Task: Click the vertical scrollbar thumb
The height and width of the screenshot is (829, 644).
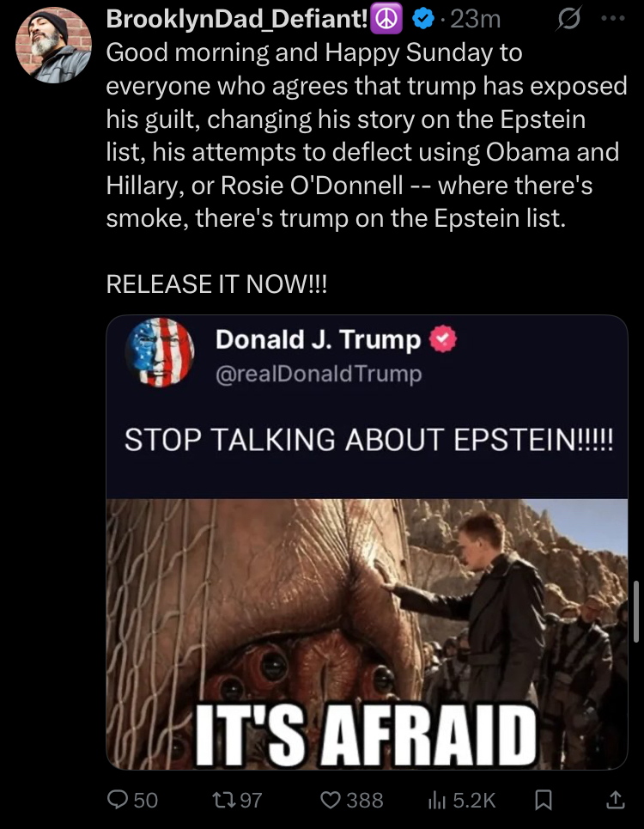Action: pyautogui.click(x=636, y=611)
